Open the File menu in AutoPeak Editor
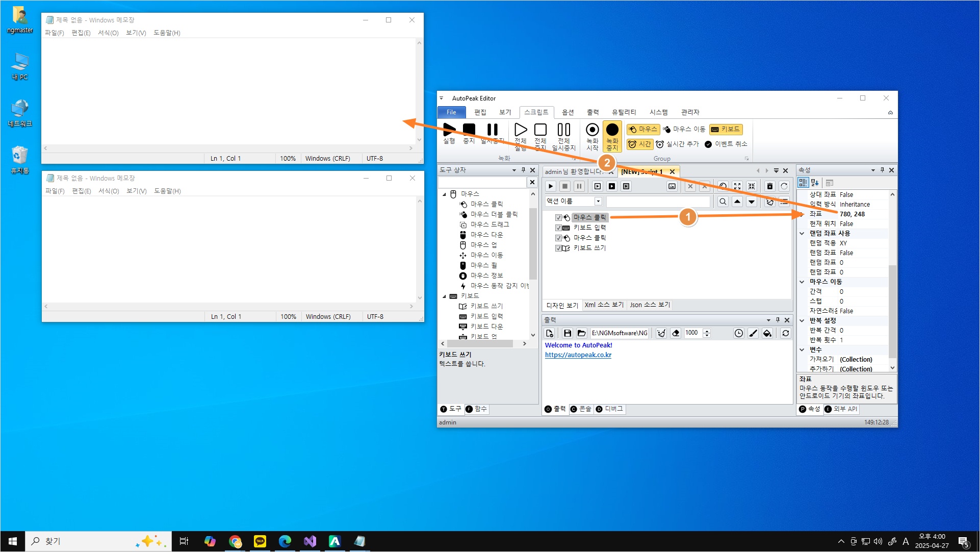The image size is (980, 552). coord(451,112)
